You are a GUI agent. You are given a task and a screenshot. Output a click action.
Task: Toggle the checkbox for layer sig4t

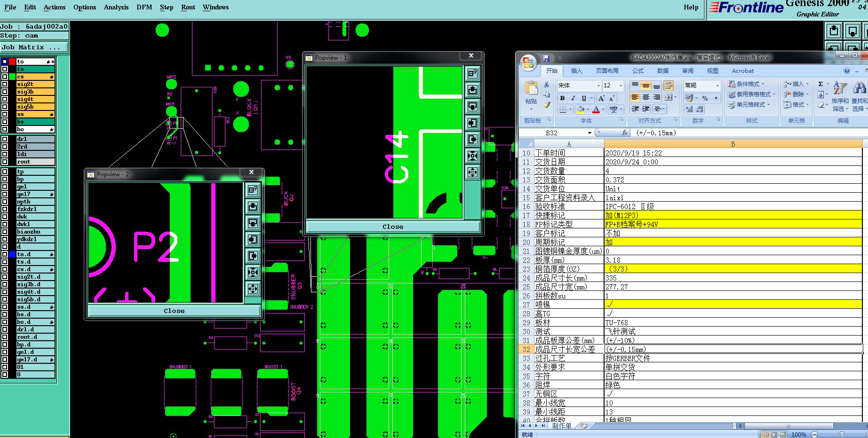(x=5, y=99)
